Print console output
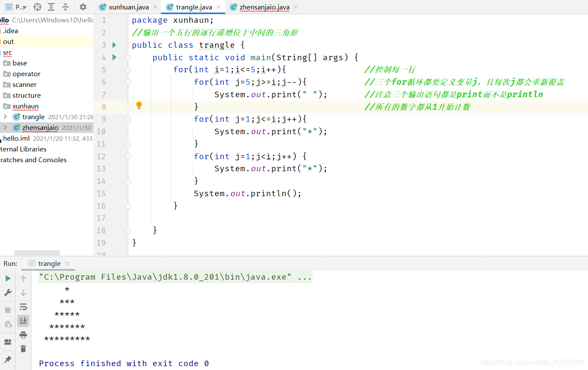 point(23,335)
